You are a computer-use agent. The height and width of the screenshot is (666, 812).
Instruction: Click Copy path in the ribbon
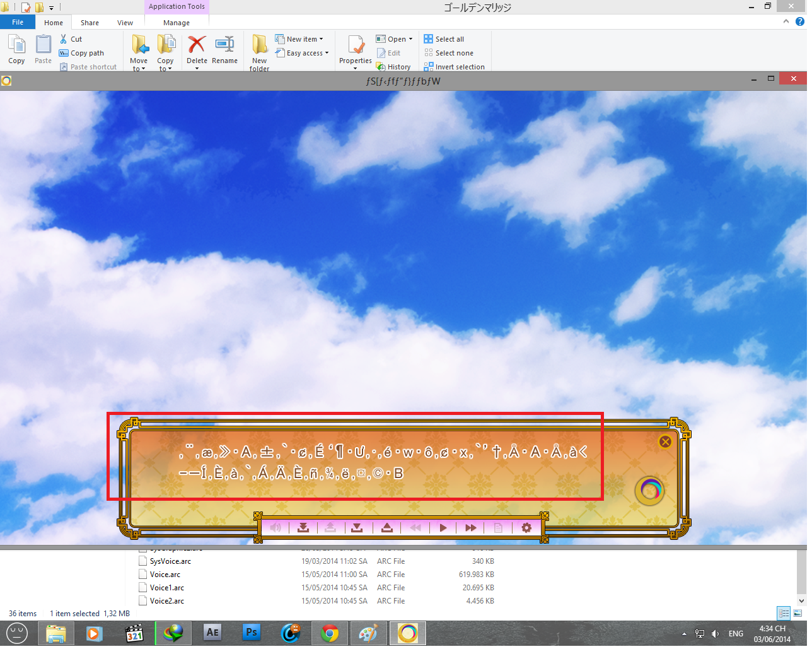coord(82,53)
